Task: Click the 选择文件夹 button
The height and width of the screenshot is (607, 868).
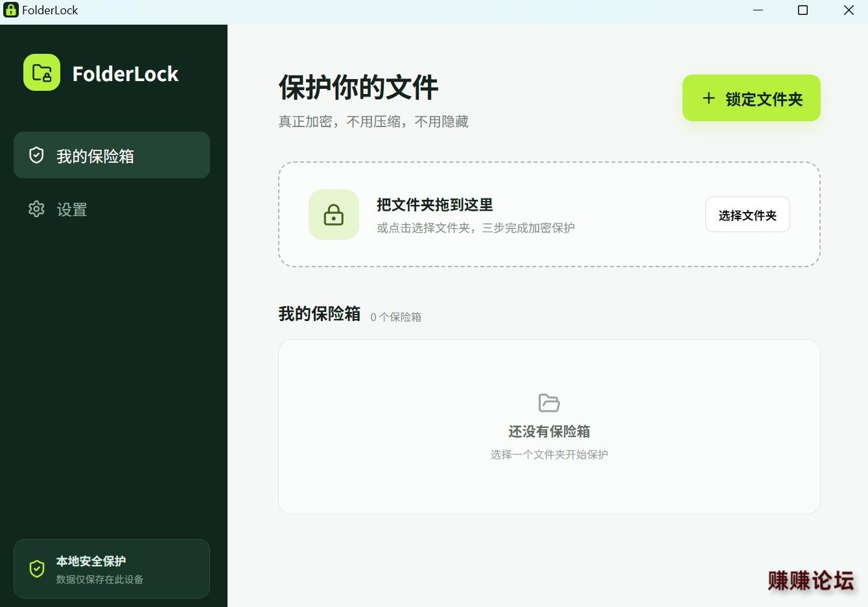Action: (x=747, y=215)
